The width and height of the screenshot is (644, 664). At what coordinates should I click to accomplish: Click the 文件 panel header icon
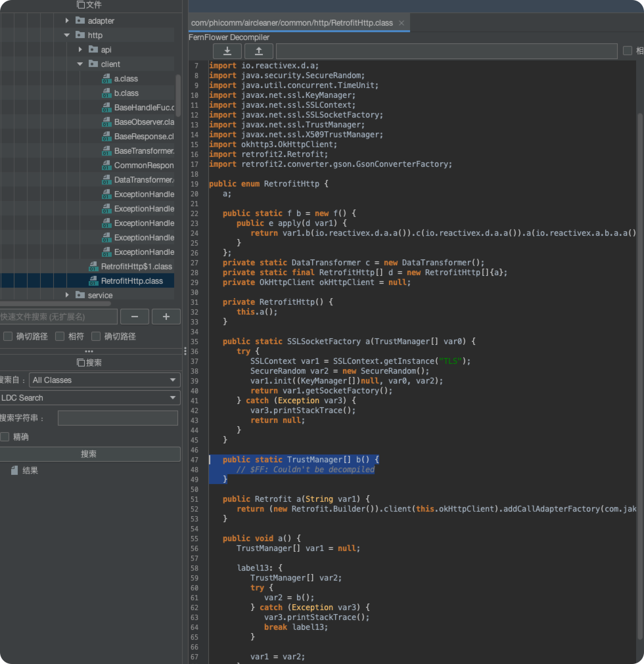[81, 5]
